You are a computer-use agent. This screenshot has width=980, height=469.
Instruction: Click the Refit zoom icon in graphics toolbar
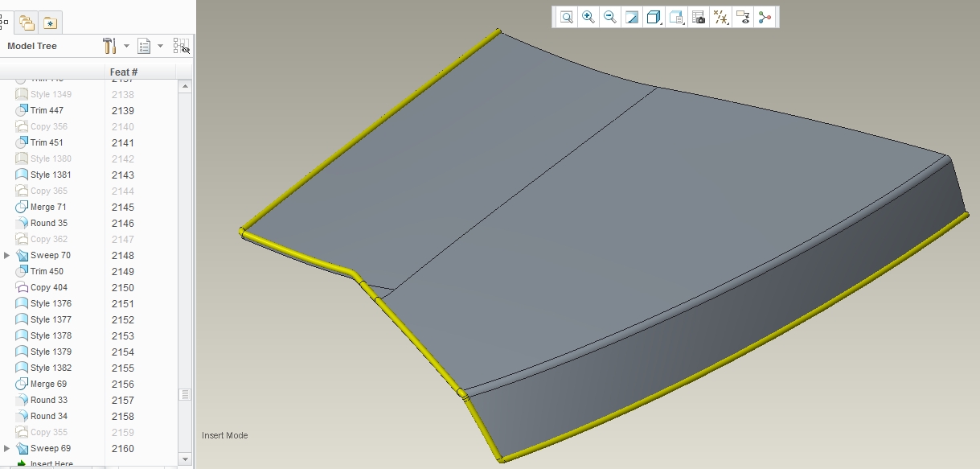coord(567,17)
